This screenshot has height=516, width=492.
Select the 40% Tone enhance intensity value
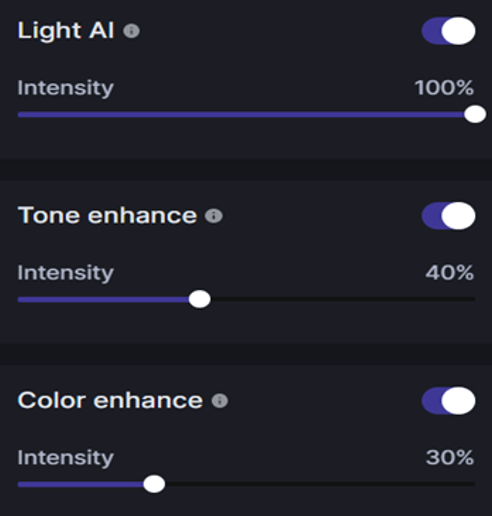tap(449, 273)
